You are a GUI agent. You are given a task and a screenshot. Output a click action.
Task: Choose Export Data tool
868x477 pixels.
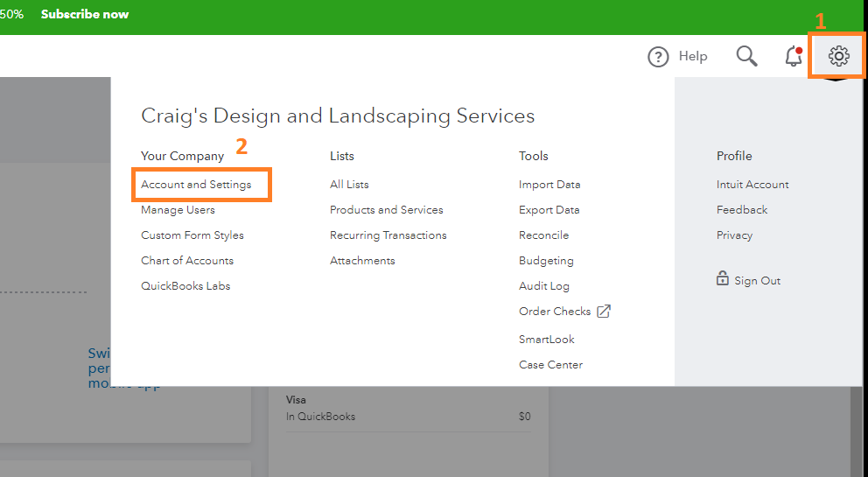tap(549, 210)
